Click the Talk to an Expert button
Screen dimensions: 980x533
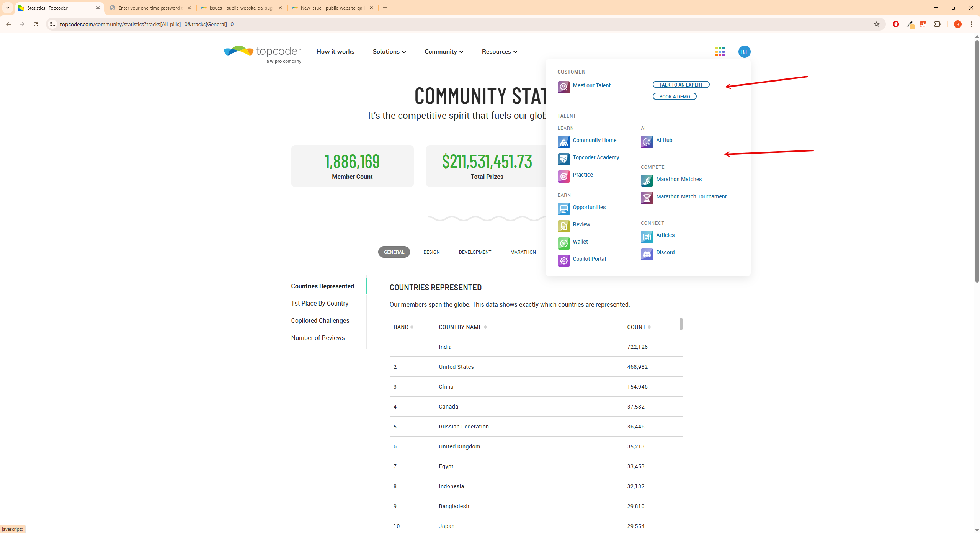(681, 85)
